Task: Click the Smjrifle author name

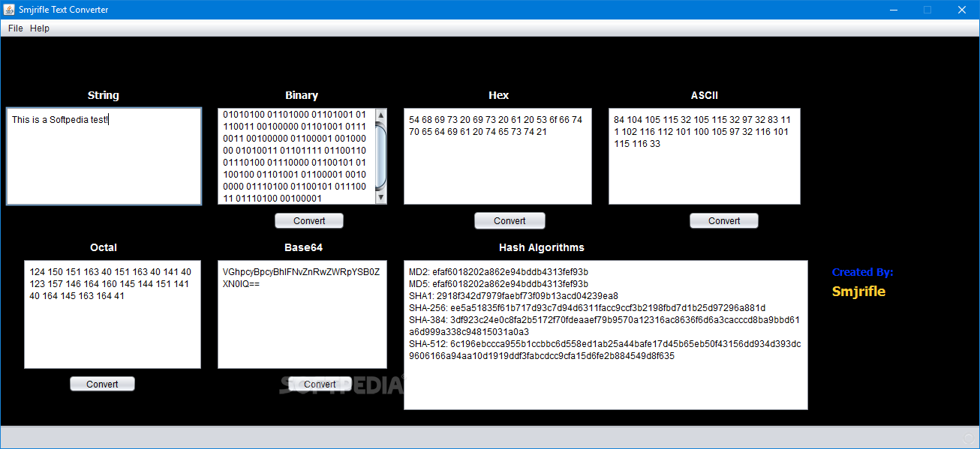Action: 858,292
